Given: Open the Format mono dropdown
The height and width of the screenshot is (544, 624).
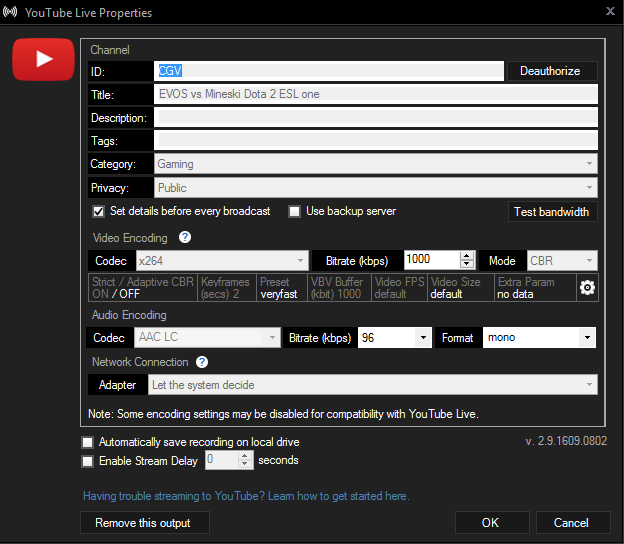Looking at the screenshot, I should [x=539, y=337].
